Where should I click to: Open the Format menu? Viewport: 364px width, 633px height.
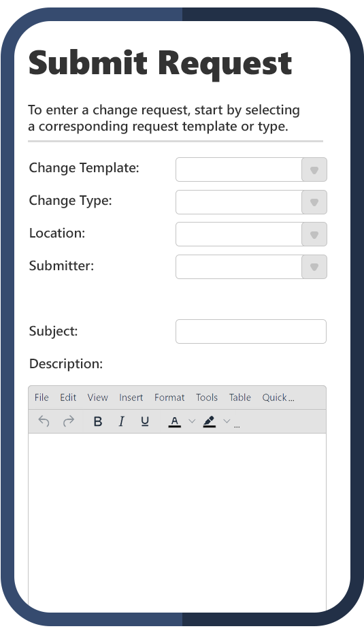[169, 397]
